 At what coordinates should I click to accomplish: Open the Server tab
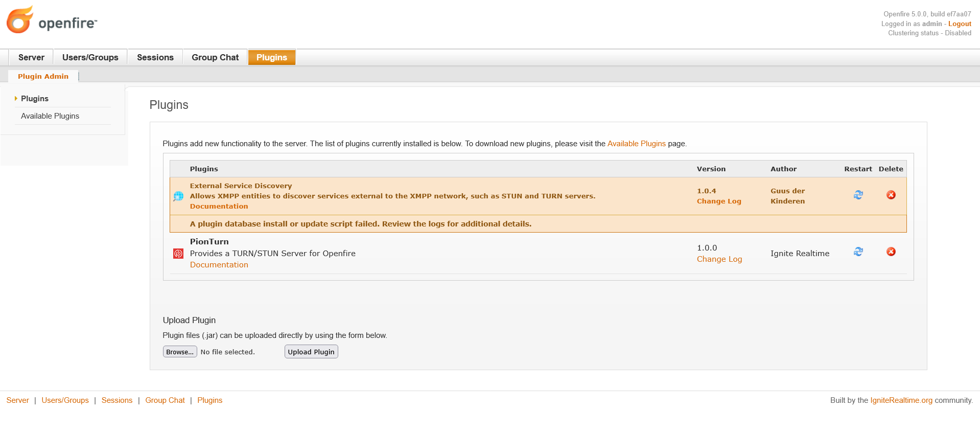click(31, 57)
